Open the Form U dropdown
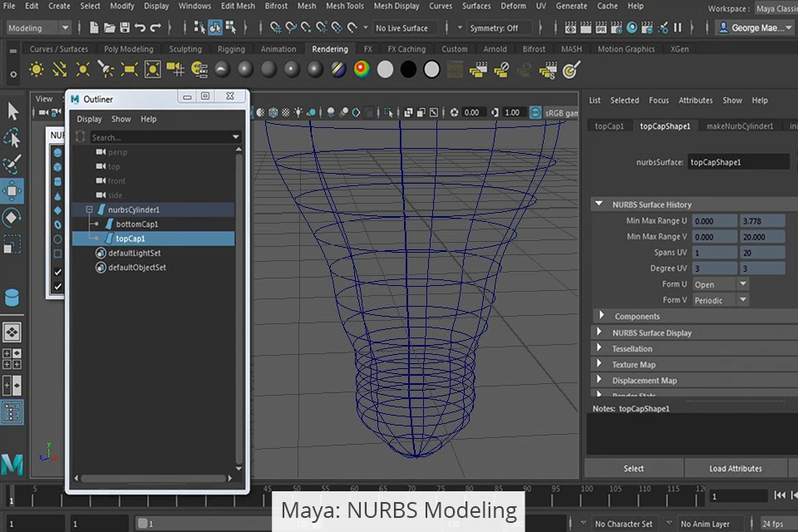Image resolution: width=798 pixels, height=532 pixels. coord(720,284)
